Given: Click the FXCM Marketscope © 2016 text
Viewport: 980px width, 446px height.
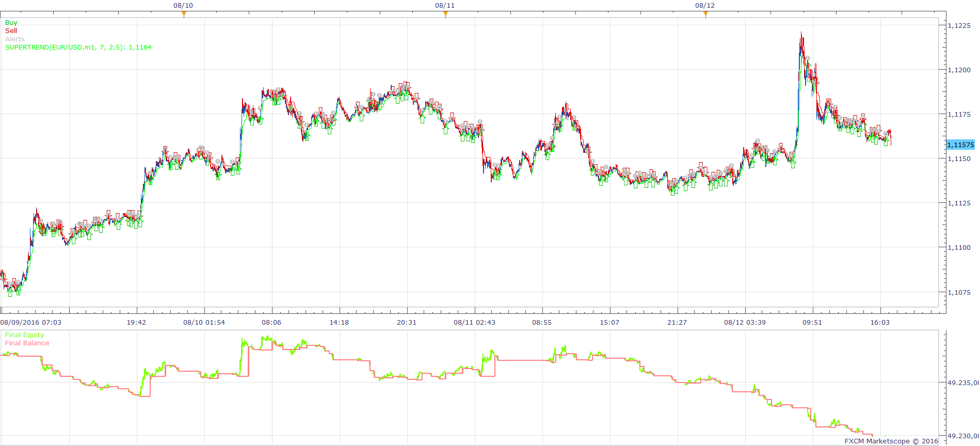Looking at the screenshot, I should coord(891,441).
